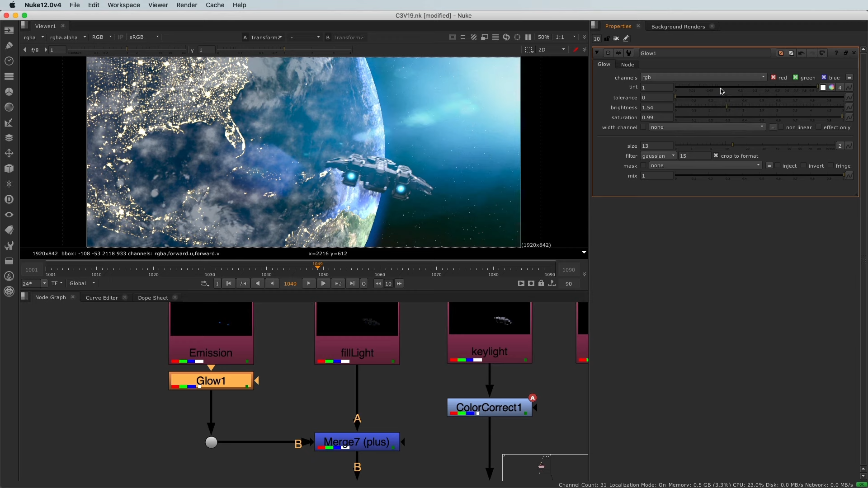
Task: Jump to last frame button
Action: [352, 284]
